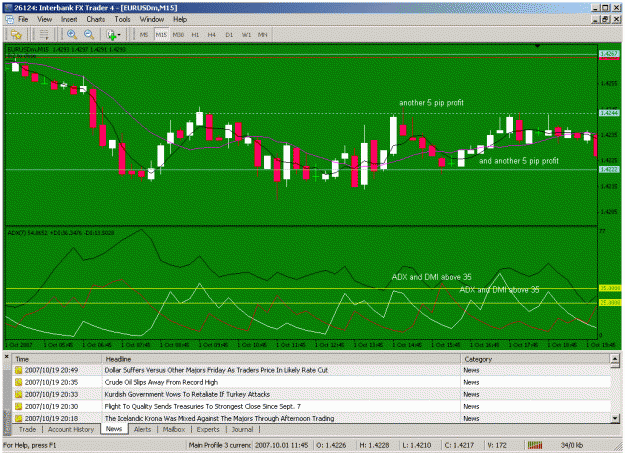The height and width of the screenshot is (453, 625).
Task: Click the 35 level yellow price tag
Action: pos(609,288)
